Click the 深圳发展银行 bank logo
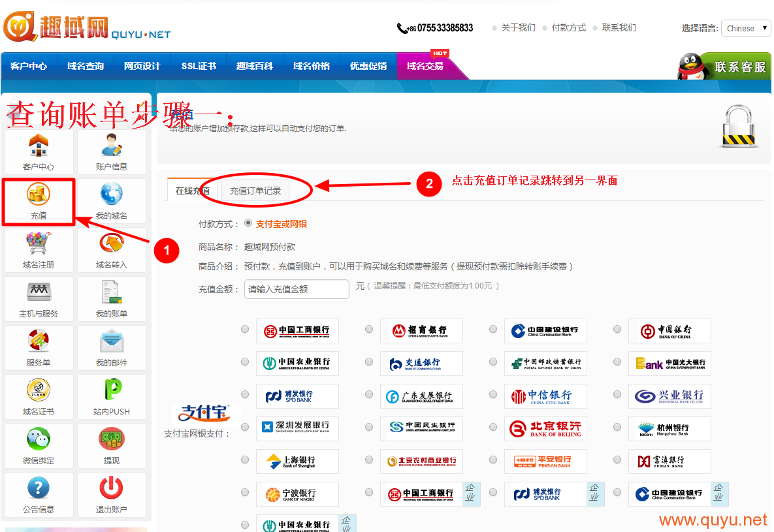774x532 pixels. click(297, 429)
